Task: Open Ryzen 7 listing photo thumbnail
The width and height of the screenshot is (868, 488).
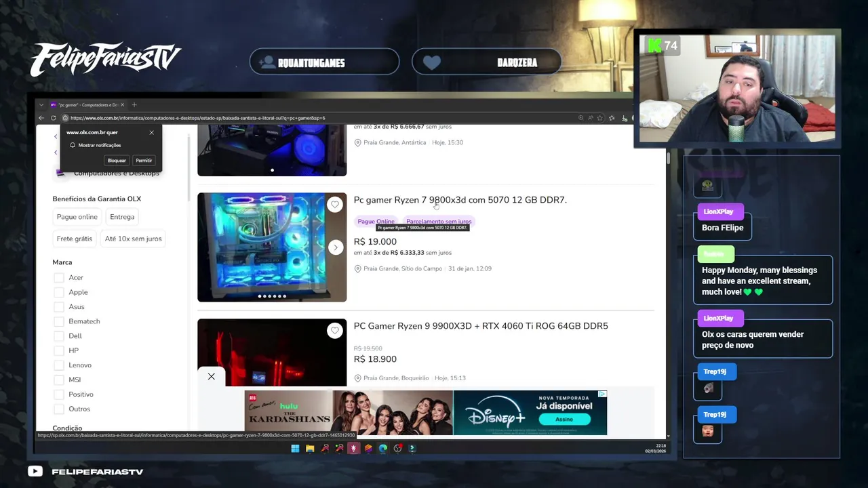Action: click(x=272, y=247)
